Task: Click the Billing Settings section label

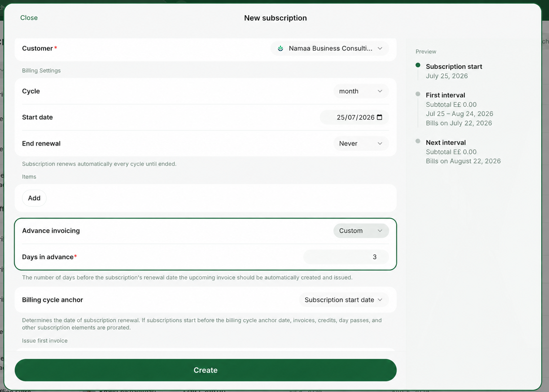Action: (x=41, y=71)
